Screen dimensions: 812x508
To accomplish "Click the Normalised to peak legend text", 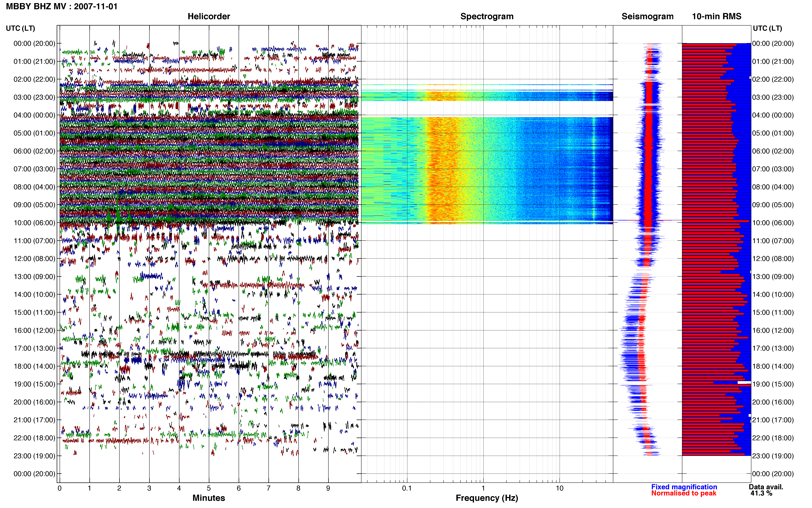I will point(684,493).
